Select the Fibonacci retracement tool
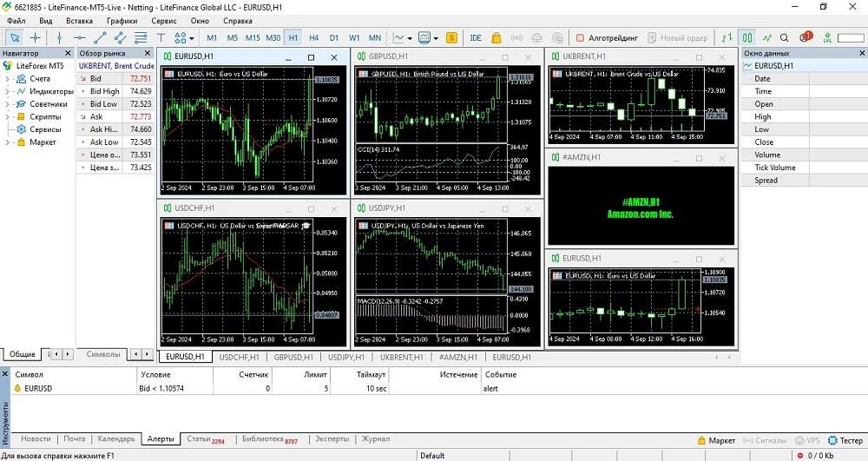This screenshot has width=868, height=461. pyautogui.click(x=141, y=37)
